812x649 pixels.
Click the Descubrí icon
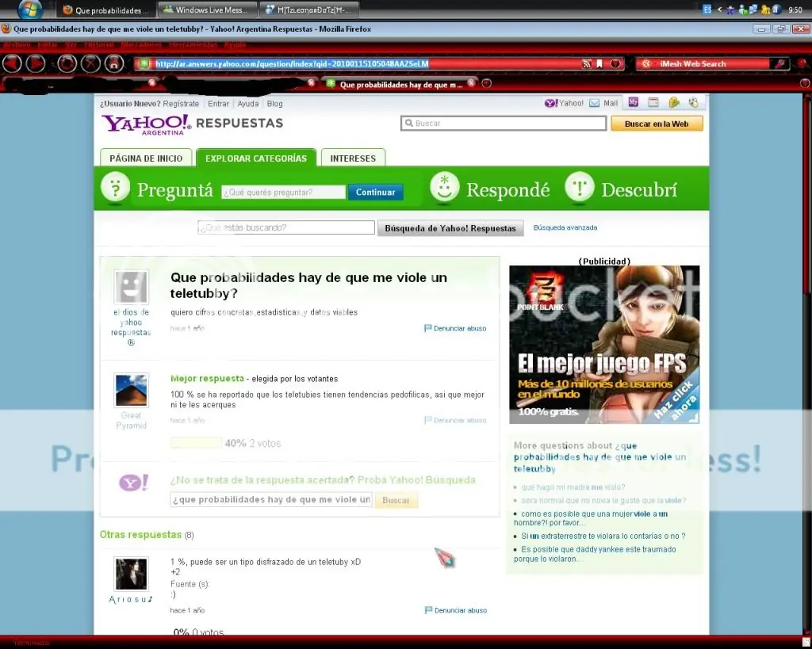pos(580,187)
